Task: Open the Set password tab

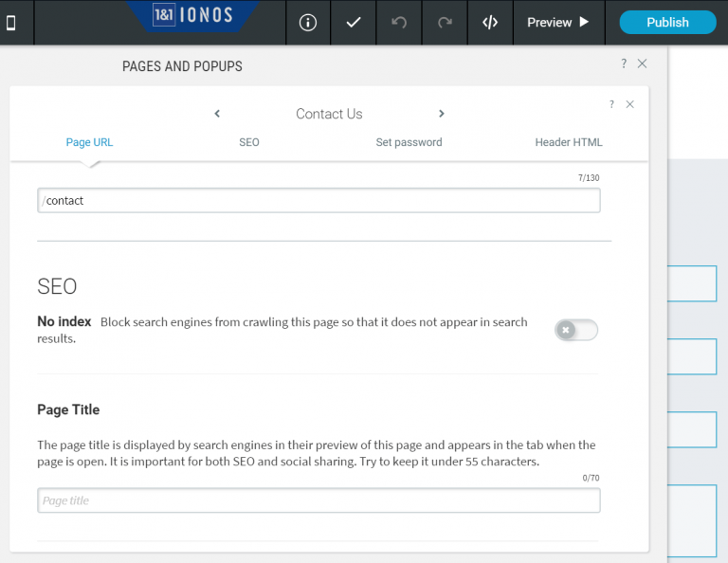Action: click(409, 142)
